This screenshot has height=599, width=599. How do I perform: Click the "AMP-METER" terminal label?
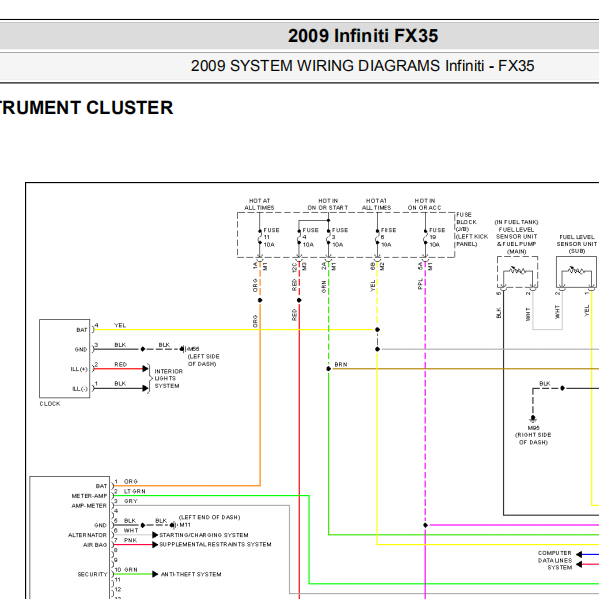(x=89, y=506)
